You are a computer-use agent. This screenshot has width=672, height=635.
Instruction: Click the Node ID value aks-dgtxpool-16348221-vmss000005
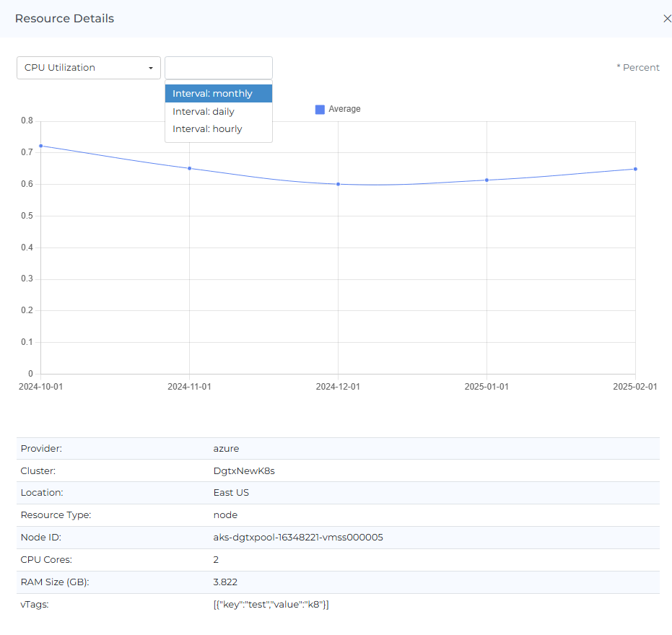coord(293,538)
